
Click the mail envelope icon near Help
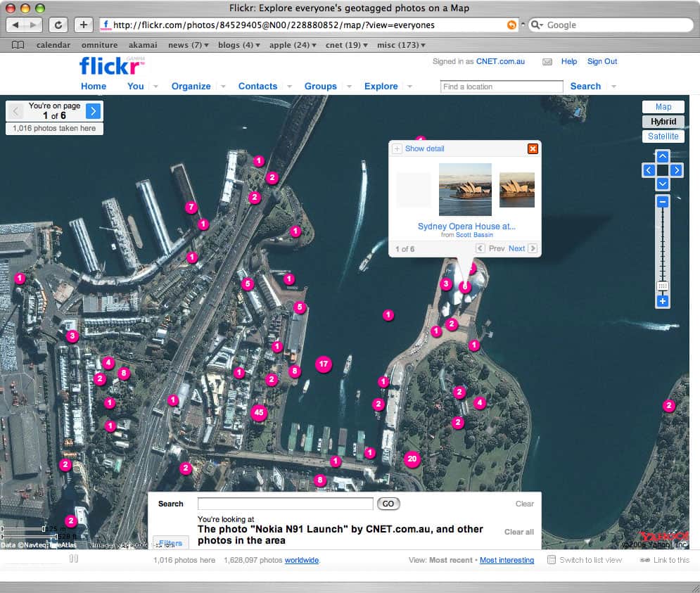point(547,62)
